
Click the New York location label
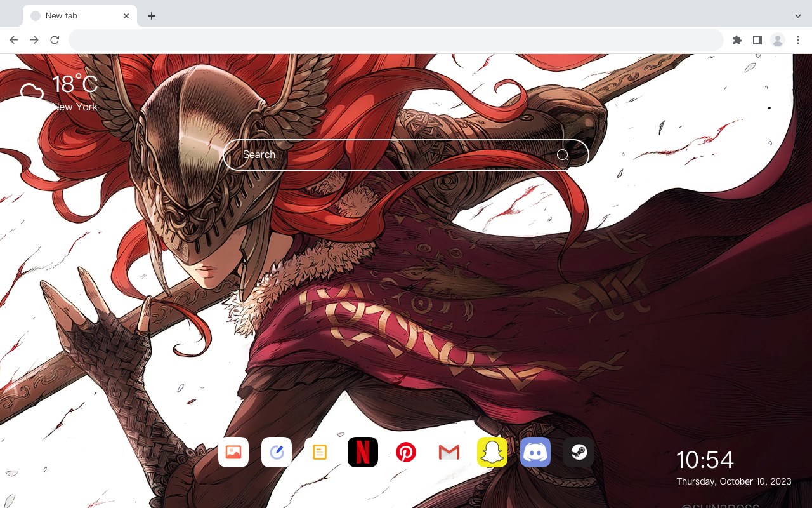[75, 107]
